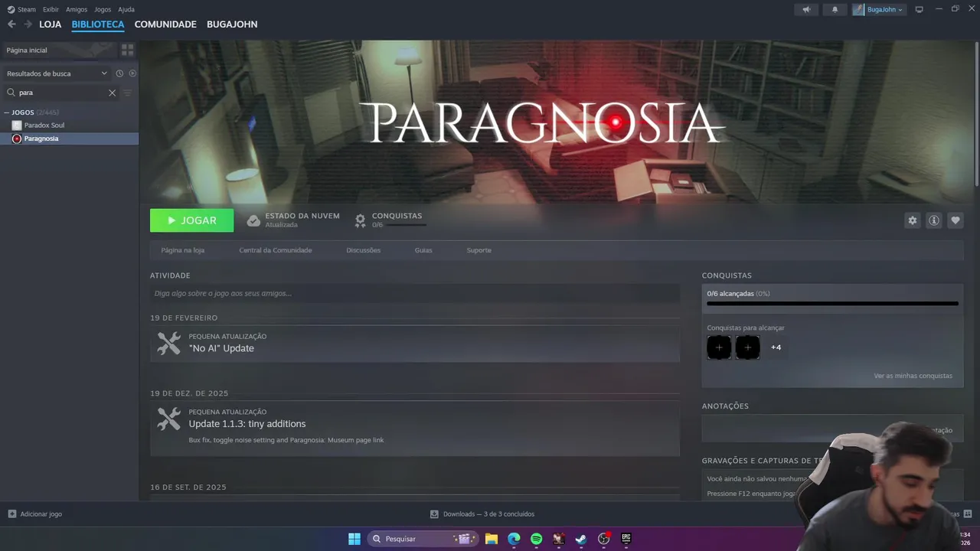The width and height of the screenshot is (980, 551).
Task: Click Adicionar jogo at bottom left
Action: coord(35,514)
